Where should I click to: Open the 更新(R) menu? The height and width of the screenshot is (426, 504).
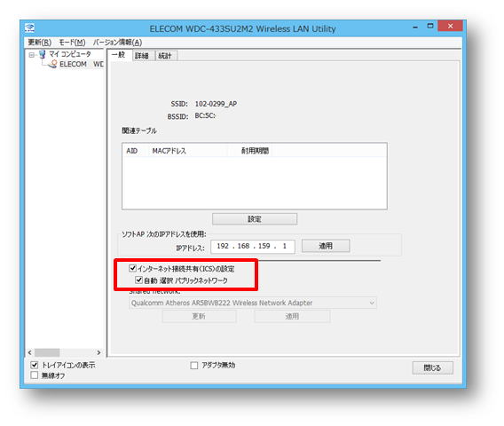(x=40, y=43)
